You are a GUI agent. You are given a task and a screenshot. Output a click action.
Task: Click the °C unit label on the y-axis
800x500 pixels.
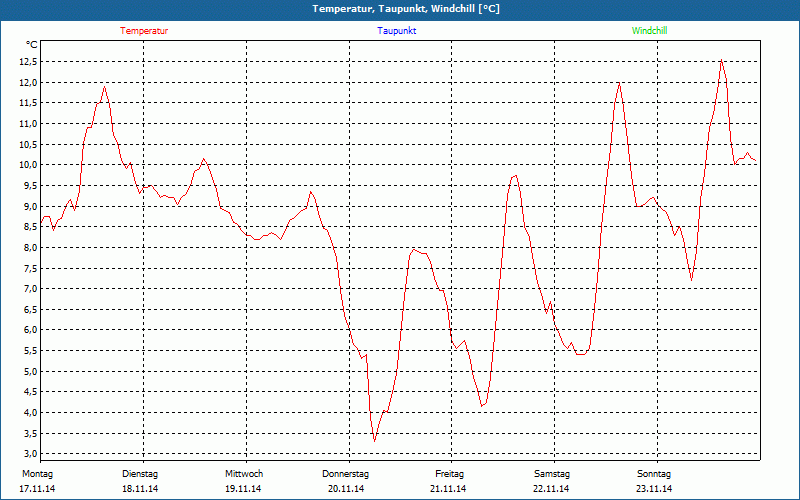[x=32, y=45]
